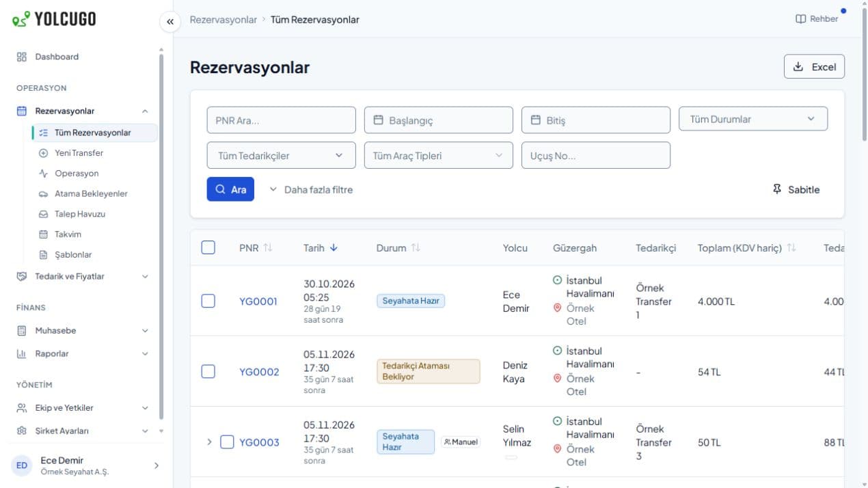Image resolution: width=868 pixels, height=488 pixels.
Task: Click the Uçuş No input field
Action: [x=596, y=155]
